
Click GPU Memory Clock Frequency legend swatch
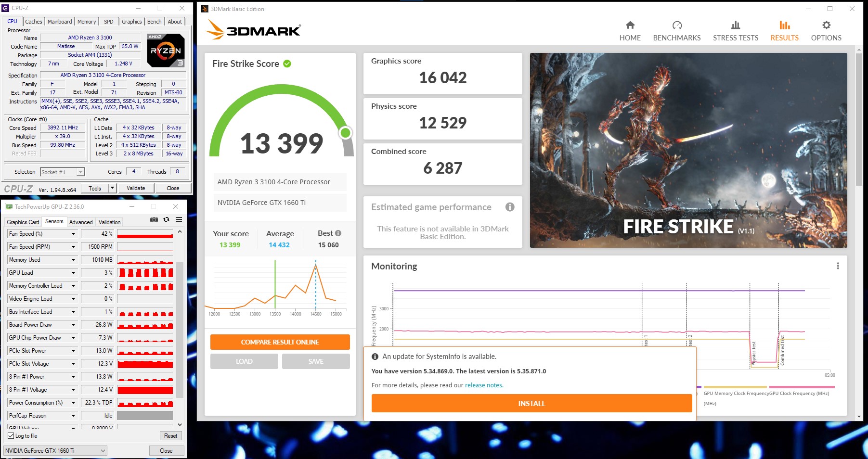coord(735,387)
